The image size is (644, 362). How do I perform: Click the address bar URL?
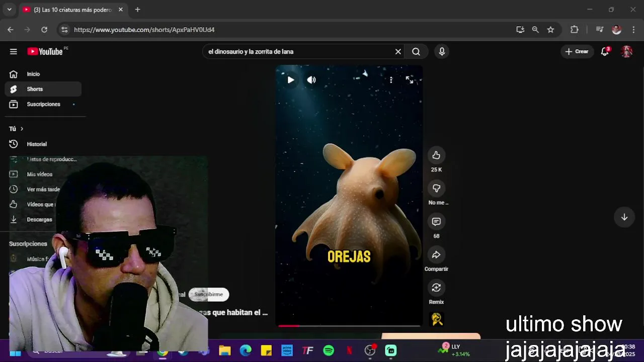[x=144, y=30]
